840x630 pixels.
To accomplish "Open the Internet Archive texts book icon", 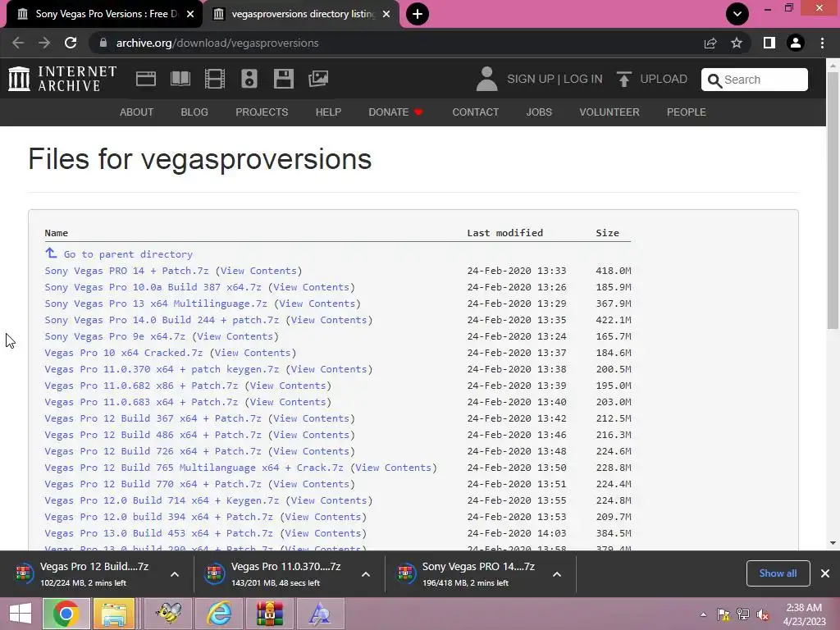I will pos(180,79).
